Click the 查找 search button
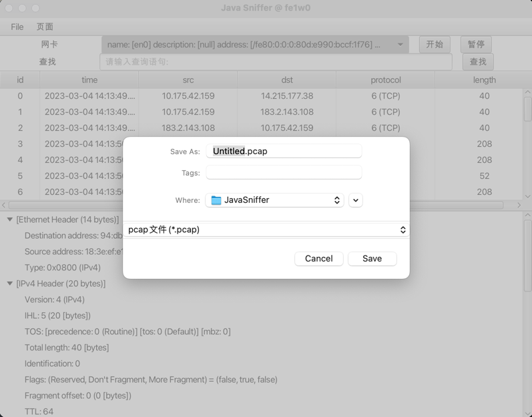The image size is (532, 417). point(478,61)
